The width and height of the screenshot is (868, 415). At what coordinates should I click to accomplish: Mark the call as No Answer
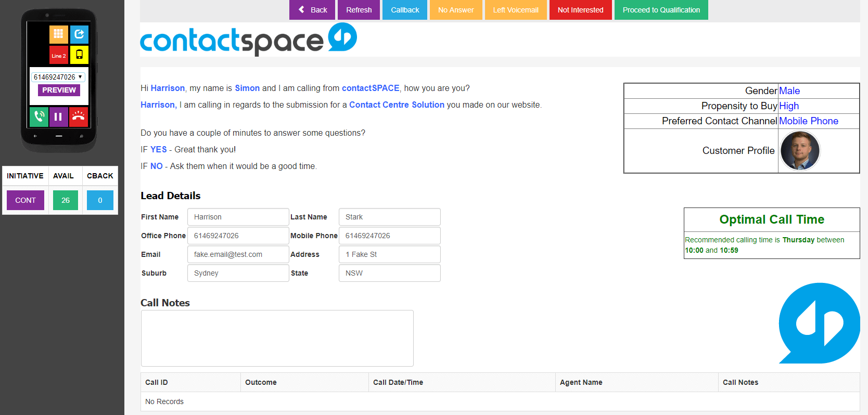[x=456, y=10]
